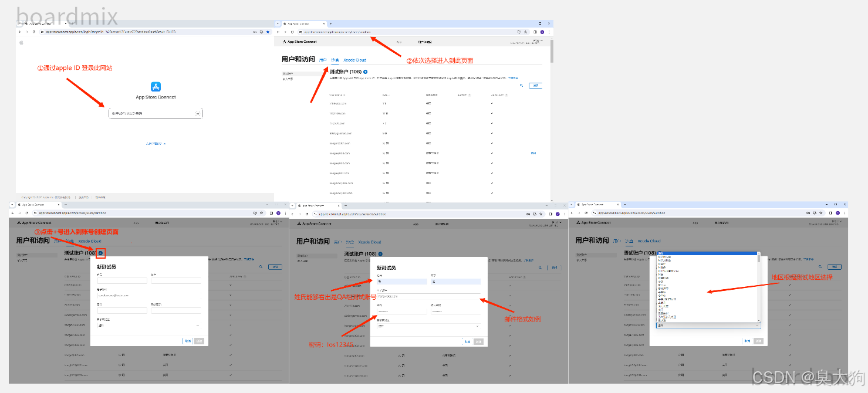Open Xcode Cloud tab in the bottom-middle window
This screenshot has width=868, height=393.
370,242
